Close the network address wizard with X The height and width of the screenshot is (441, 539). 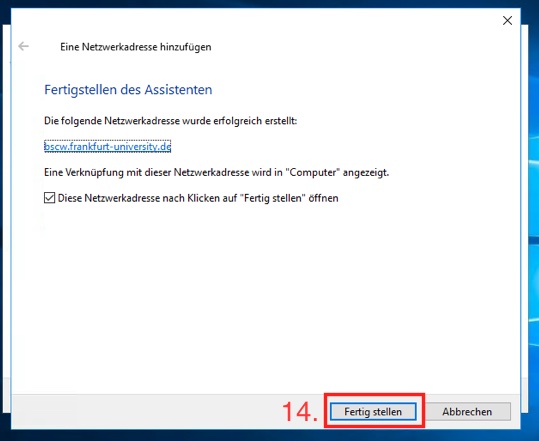(507, 21)
